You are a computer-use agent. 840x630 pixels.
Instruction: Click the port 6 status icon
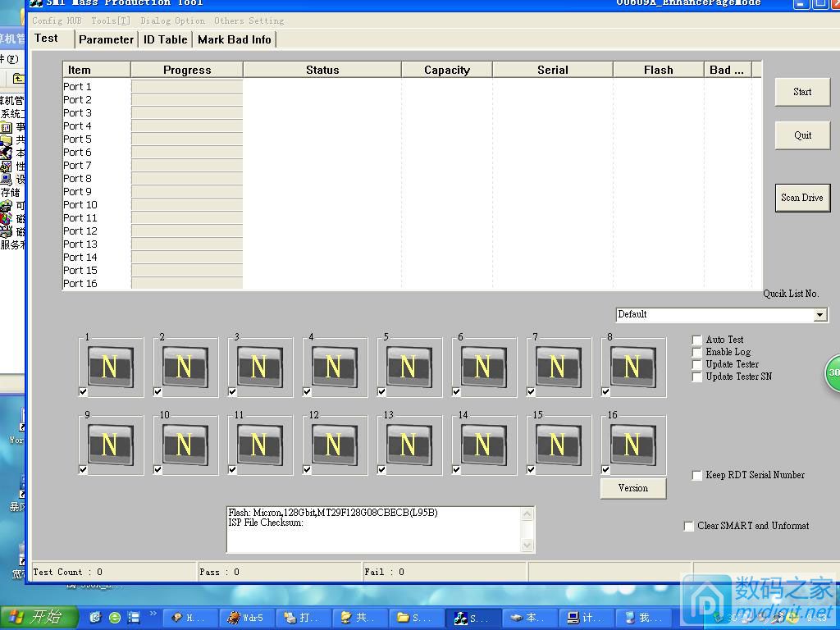(484, 367)
